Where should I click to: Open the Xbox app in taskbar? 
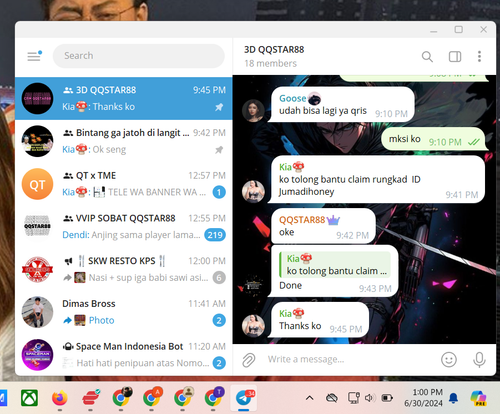[x=29, y=398]
